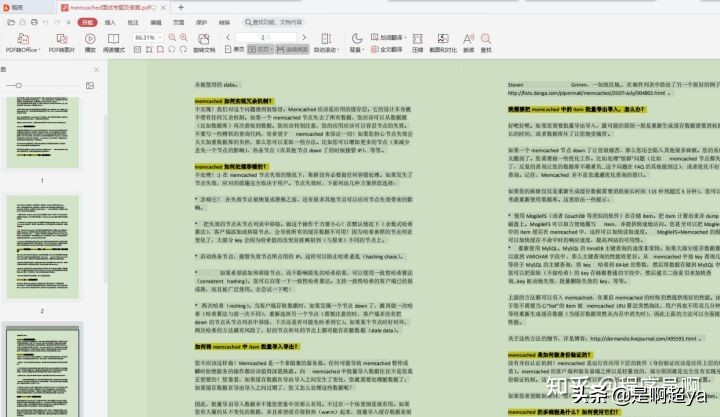Click the actual size icon below zoom box

tap(137, 49)
